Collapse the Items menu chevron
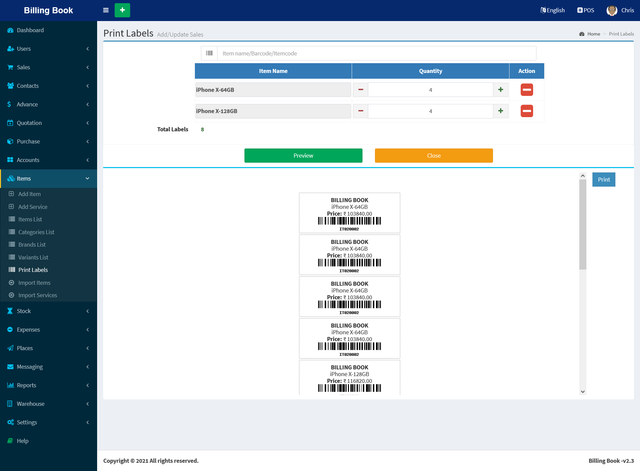The image size is (640, 471). coord(87,178)
